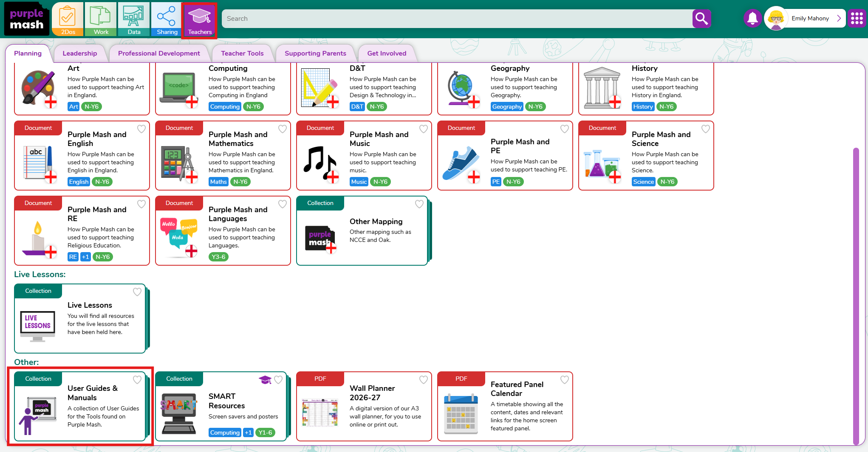This screenshot has height=452, width=868.
Task: Click into the Search field
Action: (457, 19)
